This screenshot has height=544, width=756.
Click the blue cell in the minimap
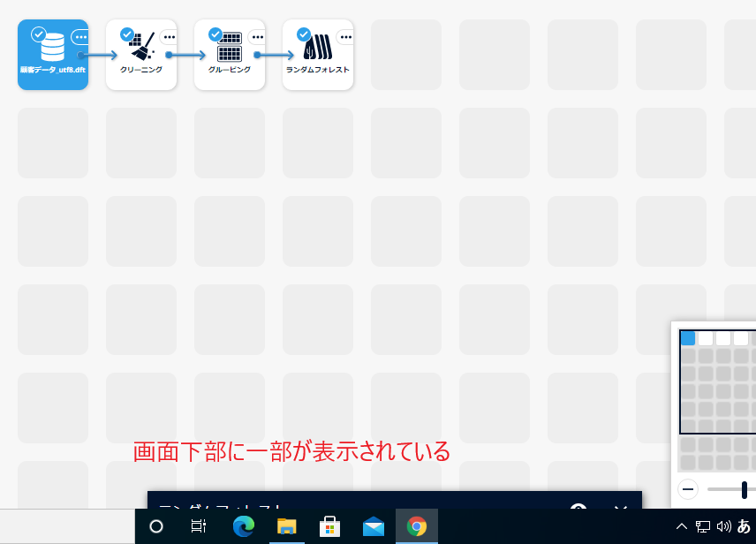click(x=688, y=338)
